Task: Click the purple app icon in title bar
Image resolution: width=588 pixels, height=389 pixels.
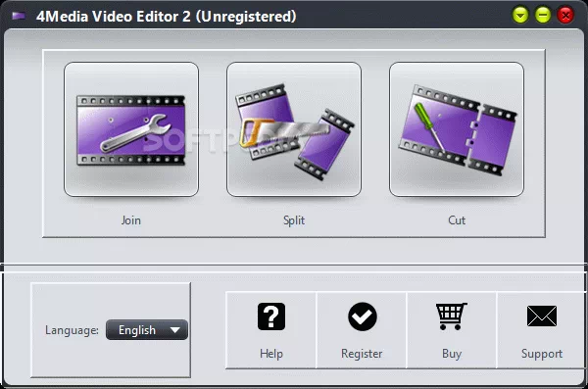Action: click(x=19, y=16)
